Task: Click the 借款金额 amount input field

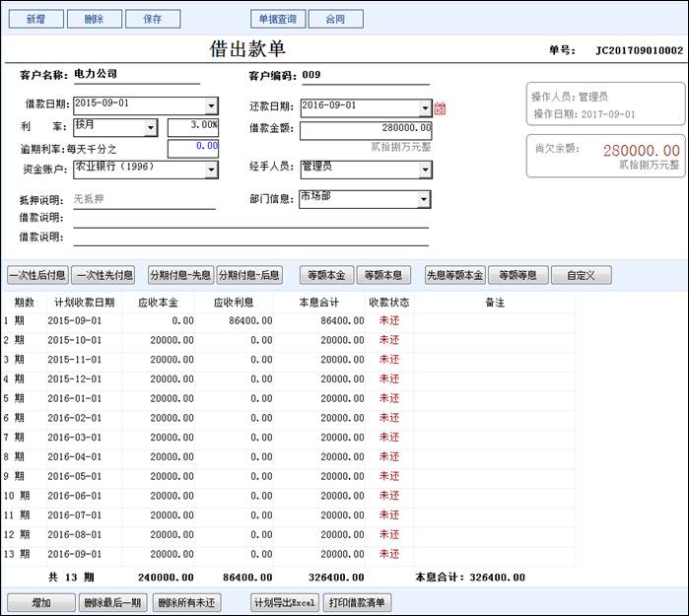Action: (365, 129)
